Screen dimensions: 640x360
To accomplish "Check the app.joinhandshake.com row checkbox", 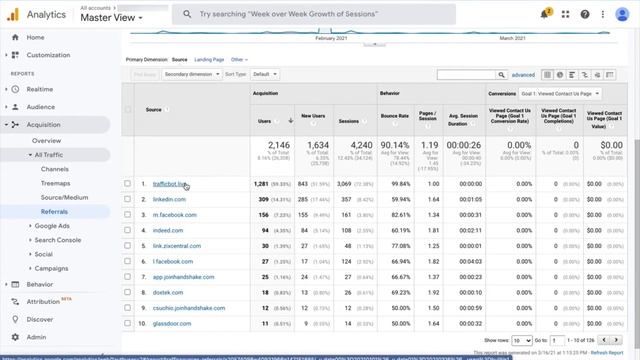I will (128, 277).
